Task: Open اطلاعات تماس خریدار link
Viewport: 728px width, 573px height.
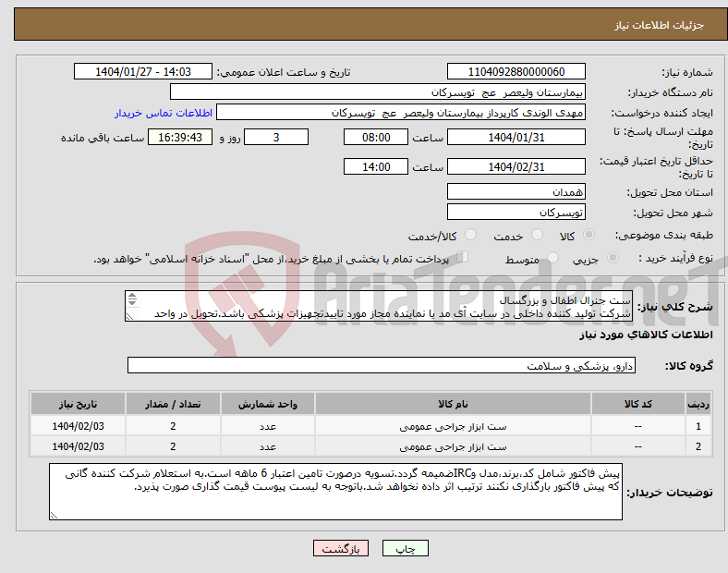Action: pyautogui.click(x=164, y=113)
